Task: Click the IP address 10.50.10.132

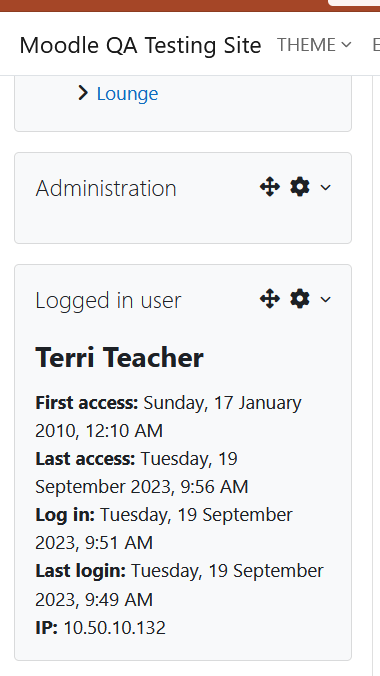Action: 115,628
